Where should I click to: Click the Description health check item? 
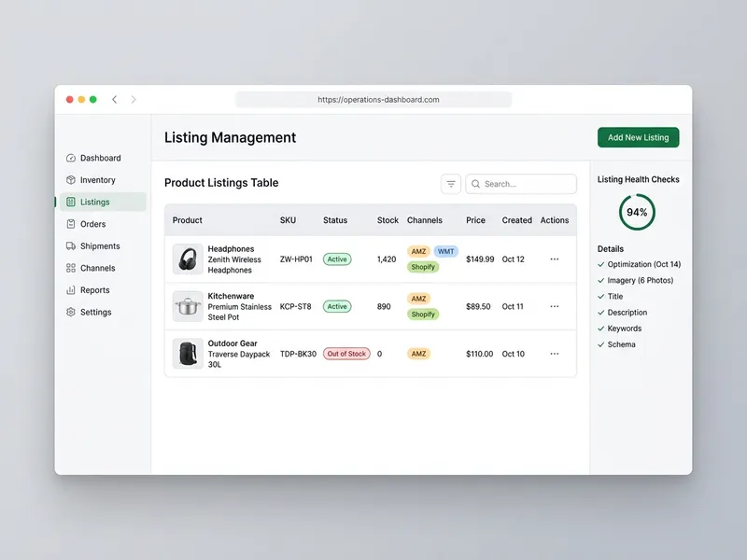click(627, 313)
